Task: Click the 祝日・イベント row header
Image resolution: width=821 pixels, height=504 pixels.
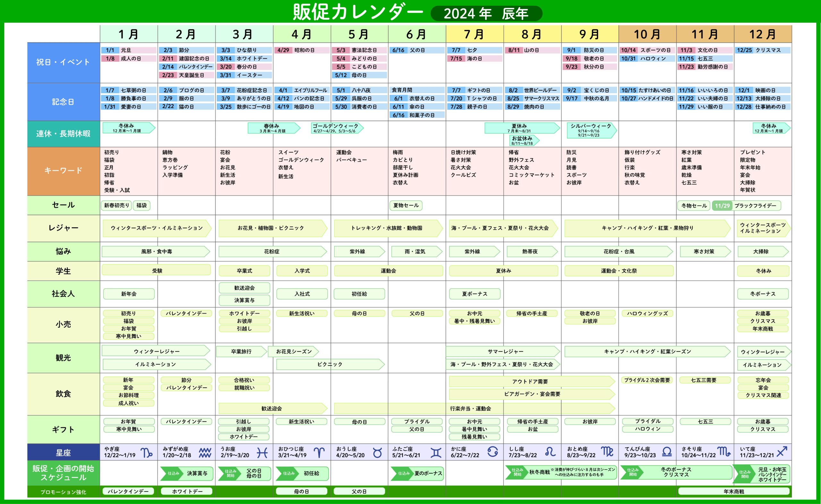Action: click(63, 62)
